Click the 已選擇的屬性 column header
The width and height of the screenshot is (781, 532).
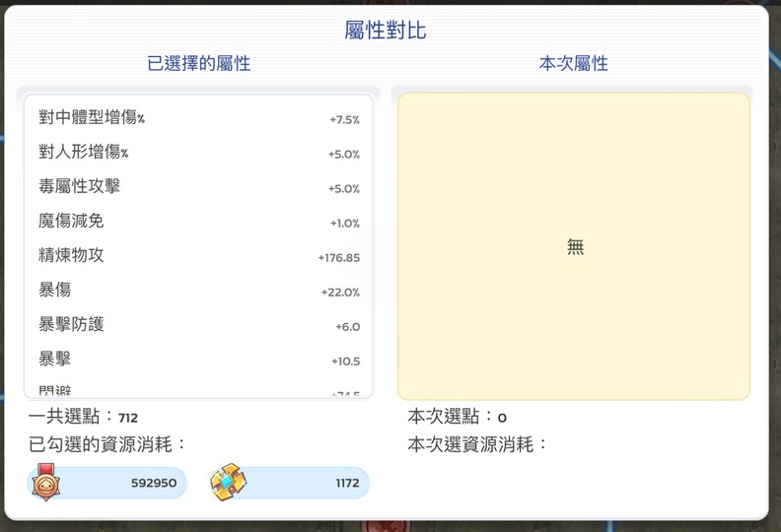click(199, 64)
